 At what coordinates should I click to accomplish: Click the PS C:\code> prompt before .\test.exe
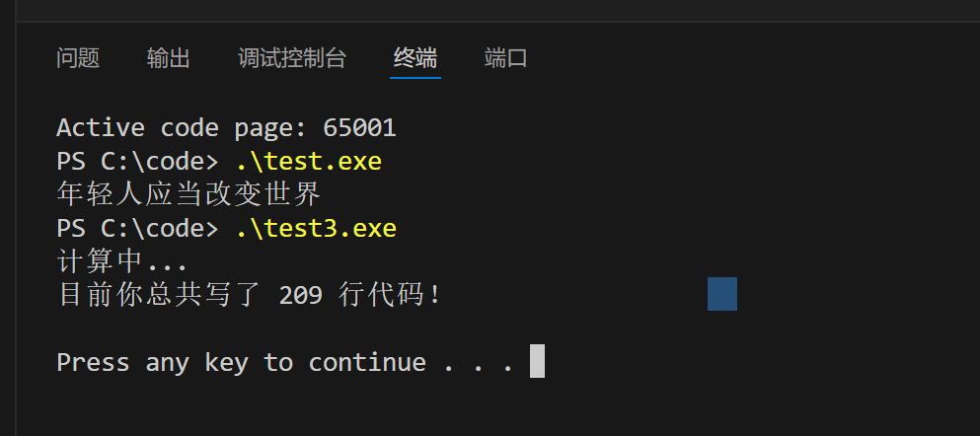pos(137,162)
